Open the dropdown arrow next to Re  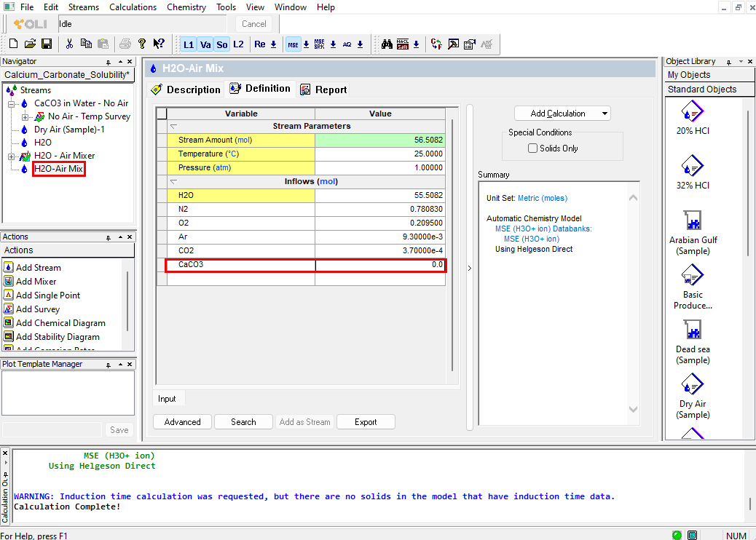pos(273,45)
